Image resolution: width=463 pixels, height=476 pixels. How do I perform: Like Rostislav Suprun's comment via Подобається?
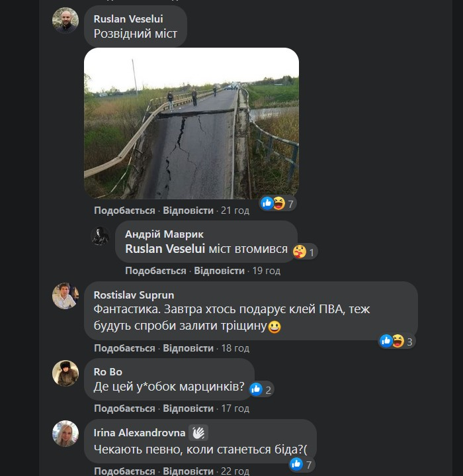[124, 348]
